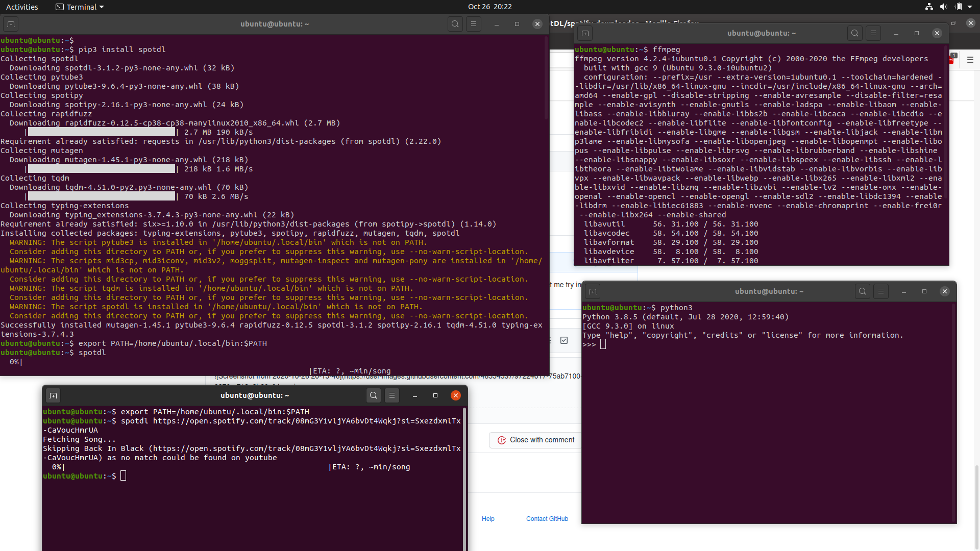Image resolution: width=980 pixels, height=551 pixels.
Task: Search in ffmpeg terminal window
Action: click(855, 33)
